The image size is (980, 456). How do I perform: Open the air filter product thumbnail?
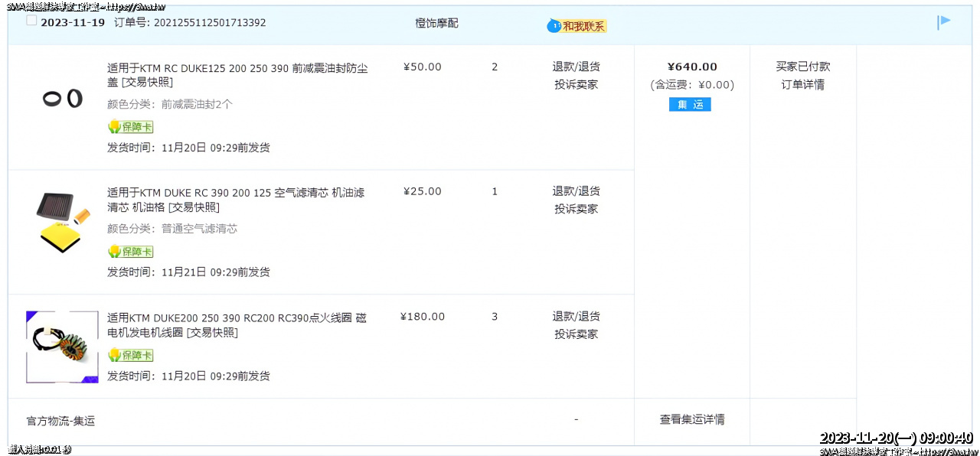click(x=61, y=221)
